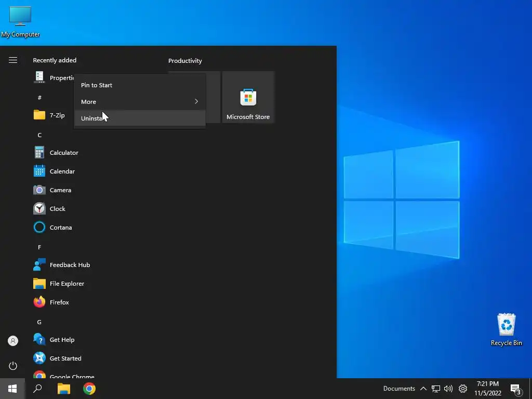Launch the Cortana icon
Viewport: 532px width, 399px height.
pyautogui.click(x=39, y=227)
